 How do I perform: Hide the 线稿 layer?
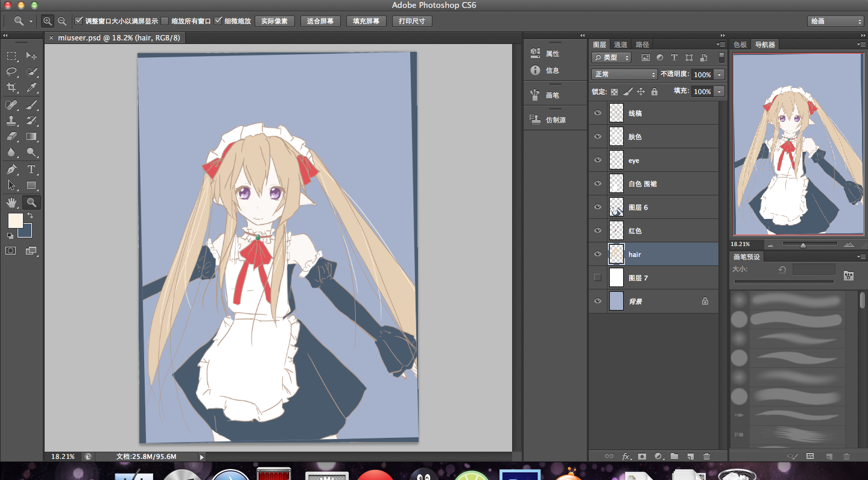(597, 113)
